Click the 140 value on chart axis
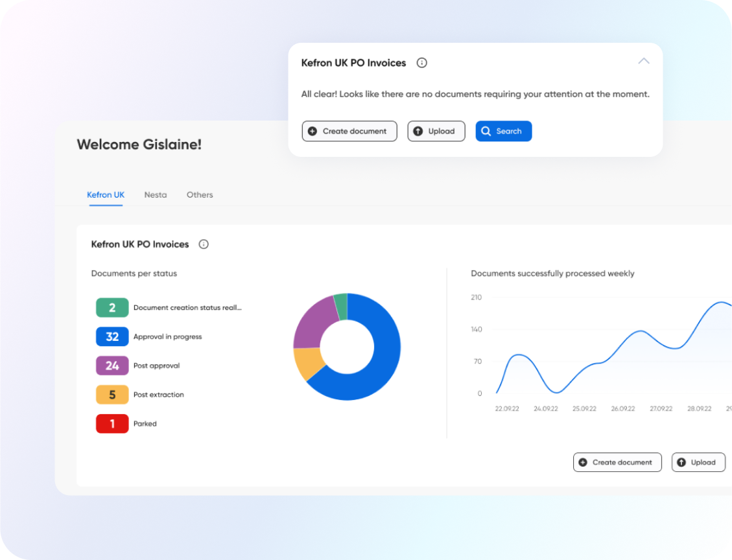The height and width of the screenshot is (560, 732). [476, 329]
